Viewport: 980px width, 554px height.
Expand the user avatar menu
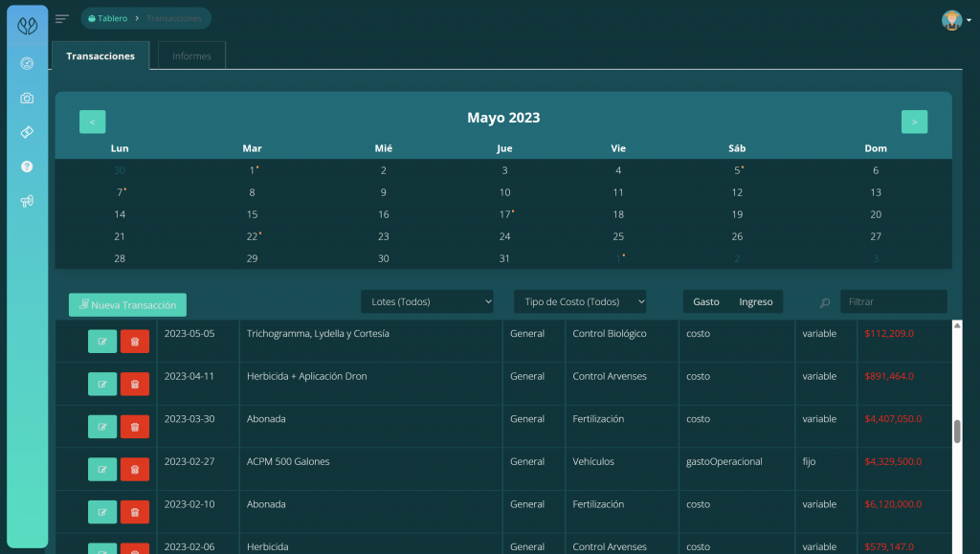tap(951, 18)
